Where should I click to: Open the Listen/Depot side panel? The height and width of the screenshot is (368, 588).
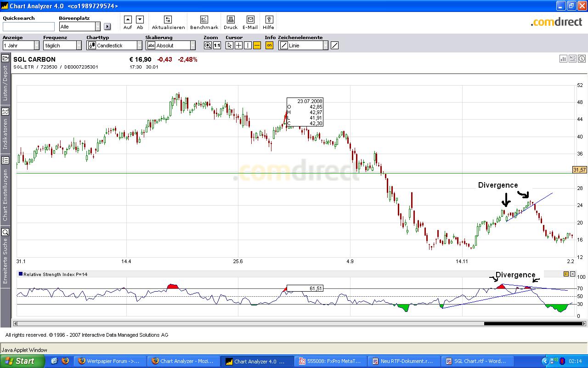(x=6, y=79)
